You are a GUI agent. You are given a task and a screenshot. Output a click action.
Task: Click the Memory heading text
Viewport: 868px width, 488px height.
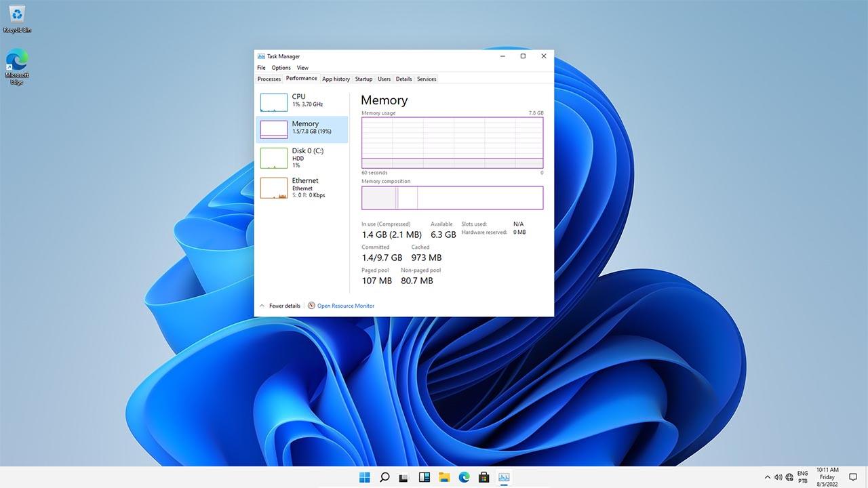coord(384,100)
